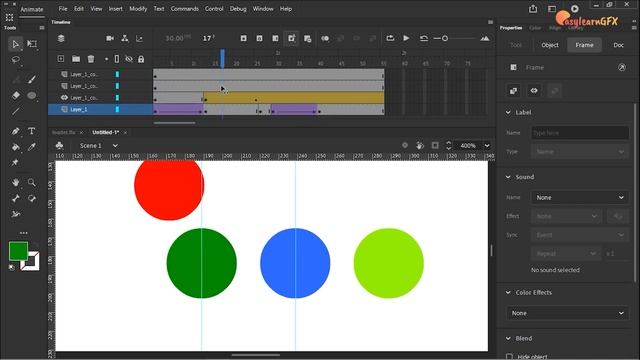Image resolution: width=640 pixels, height=360 pixels.
Task: Toggle Layer_1 outline color swatch
Action: coord(117,109)
